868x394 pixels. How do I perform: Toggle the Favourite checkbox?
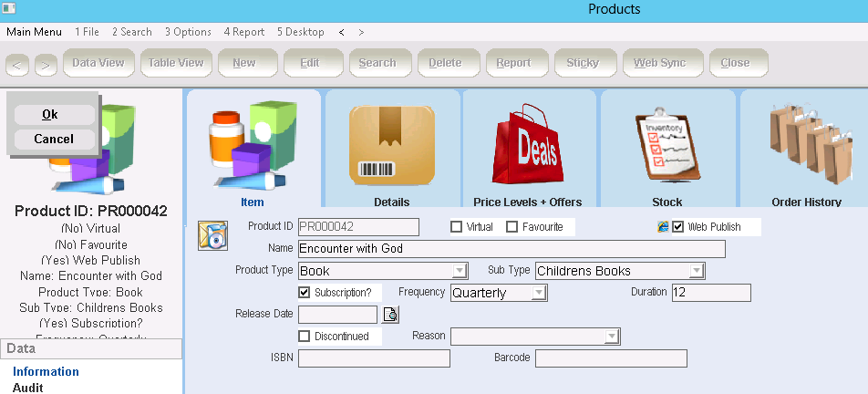(512, 227)
